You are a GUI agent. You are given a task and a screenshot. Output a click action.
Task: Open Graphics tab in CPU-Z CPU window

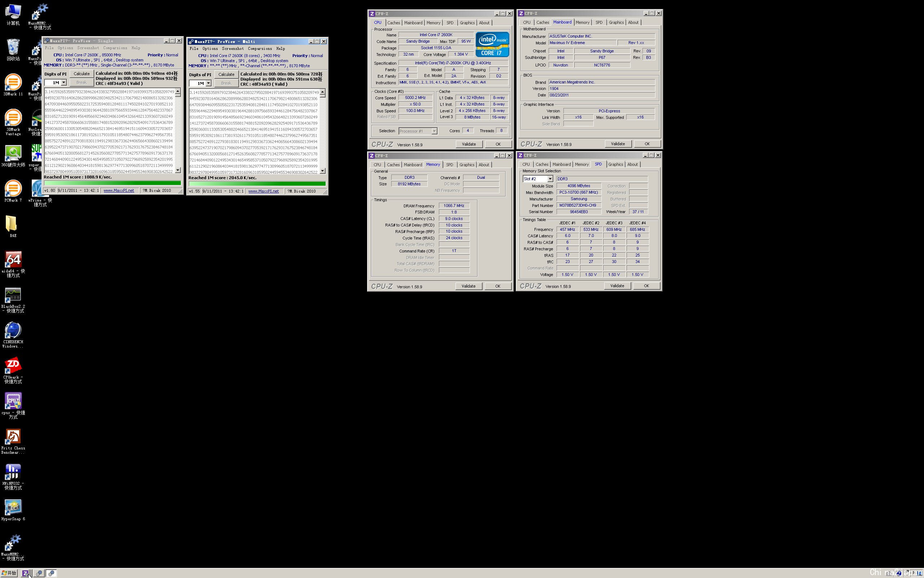coord(467,23)
